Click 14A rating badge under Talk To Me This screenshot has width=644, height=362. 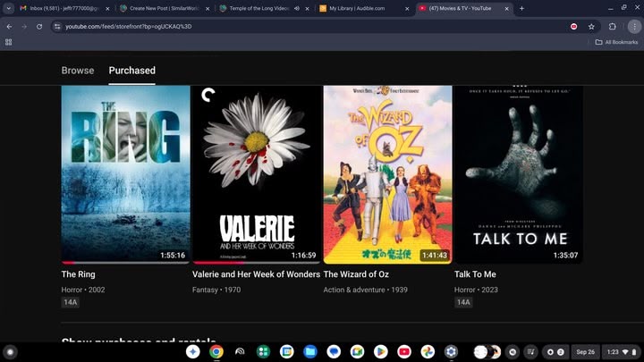(463, 302)
